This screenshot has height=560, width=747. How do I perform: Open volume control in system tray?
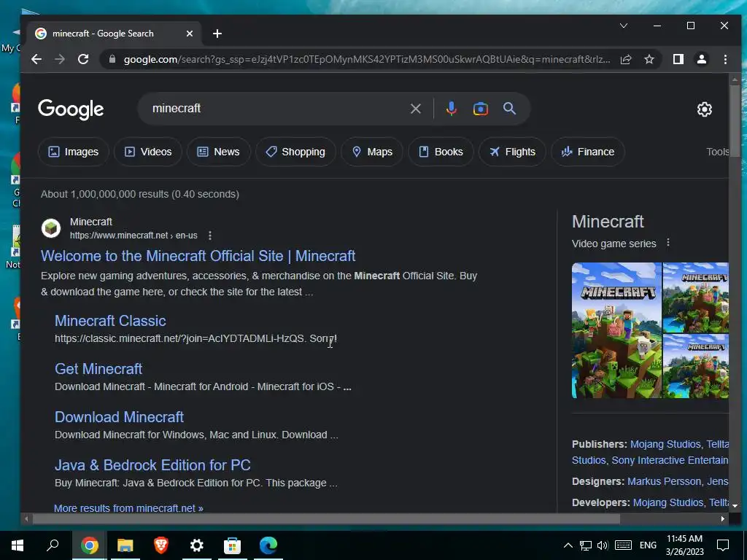[603, 545]
